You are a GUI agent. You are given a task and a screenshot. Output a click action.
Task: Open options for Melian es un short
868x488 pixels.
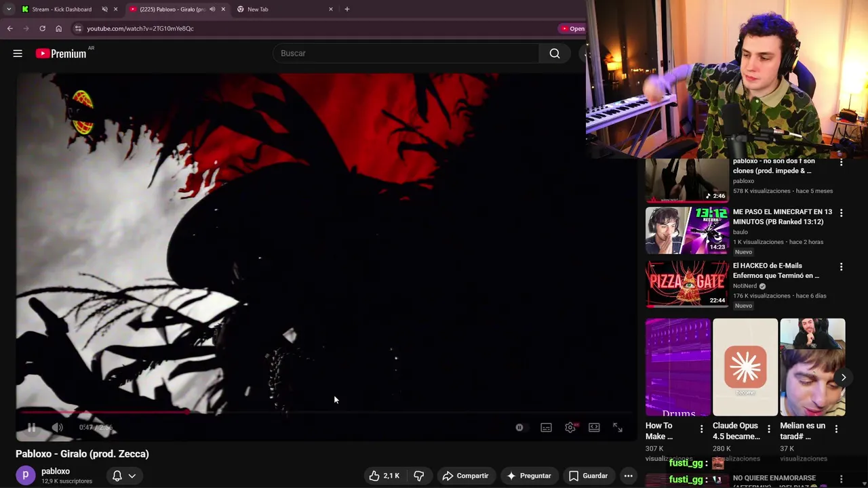[836, 429]
